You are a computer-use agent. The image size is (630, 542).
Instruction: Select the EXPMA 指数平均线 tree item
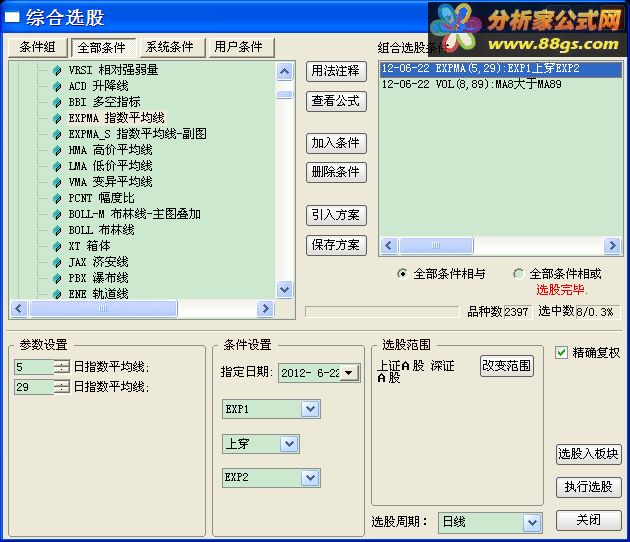[117, 118]
